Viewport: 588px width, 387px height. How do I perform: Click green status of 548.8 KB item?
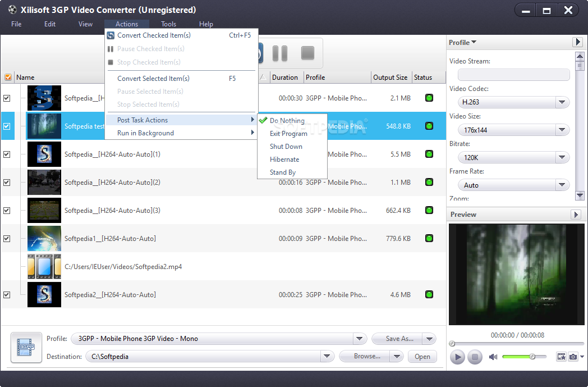tap(429, 126)
